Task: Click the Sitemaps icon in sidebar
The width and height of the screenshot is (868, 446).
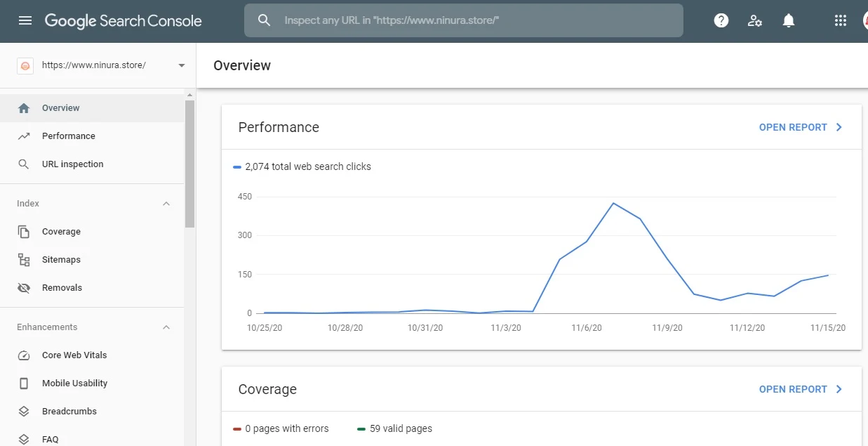Action: click(24, 260)
